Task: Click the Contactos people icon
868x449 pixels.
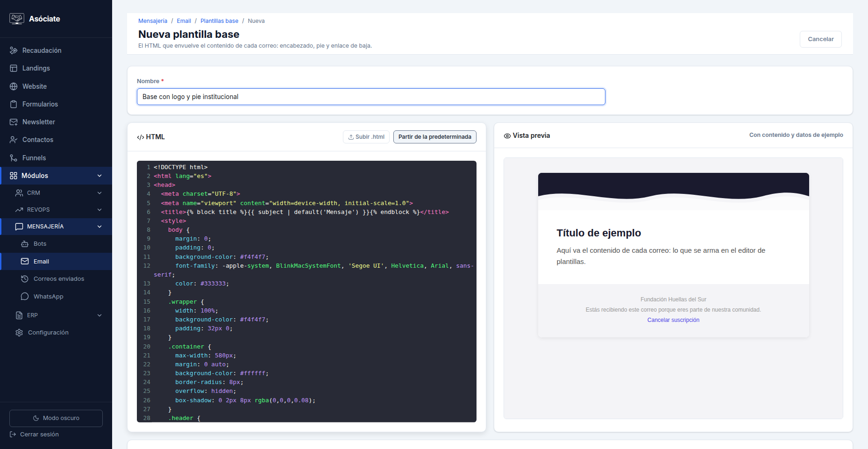Action: click(14, 140)
